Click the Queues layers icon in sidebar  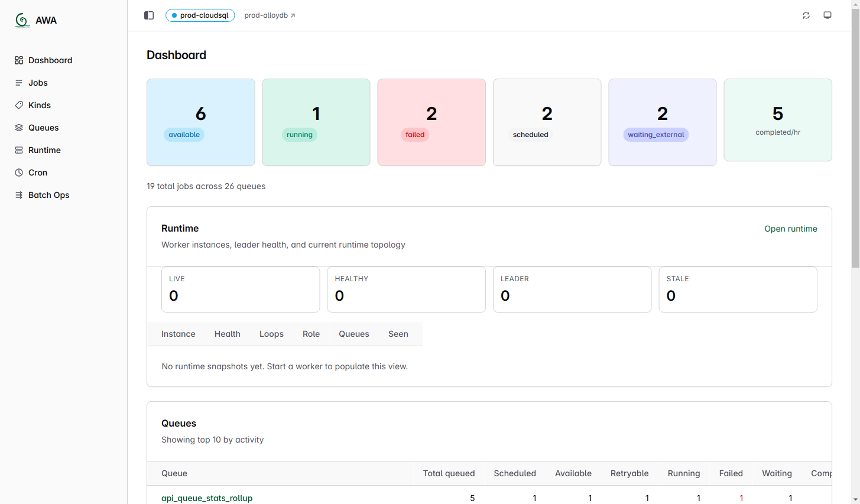19,128
